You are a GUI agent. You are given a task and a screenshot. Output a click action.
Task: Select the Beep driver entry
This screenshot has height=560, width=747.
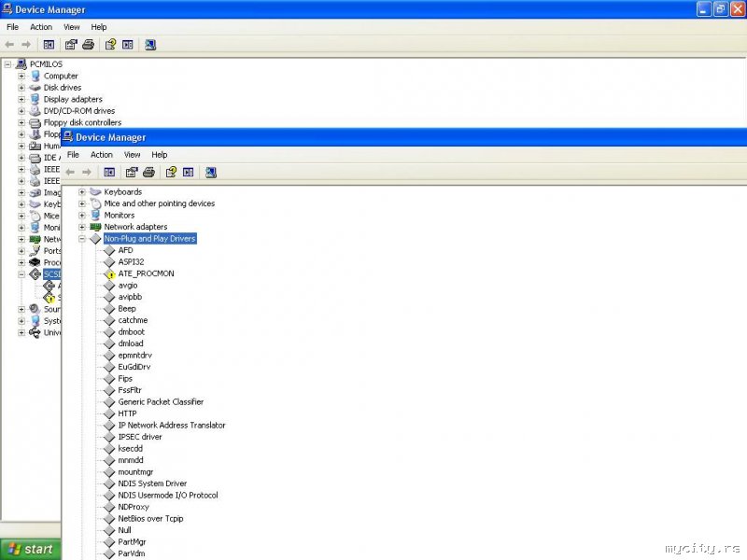coord(127,309)
